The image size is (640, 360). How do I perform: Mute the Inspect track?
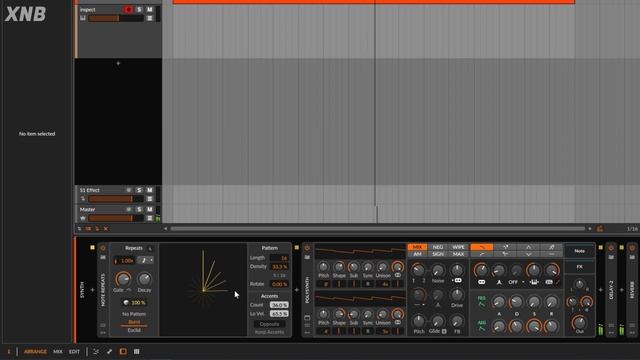(x=149, y=9)
